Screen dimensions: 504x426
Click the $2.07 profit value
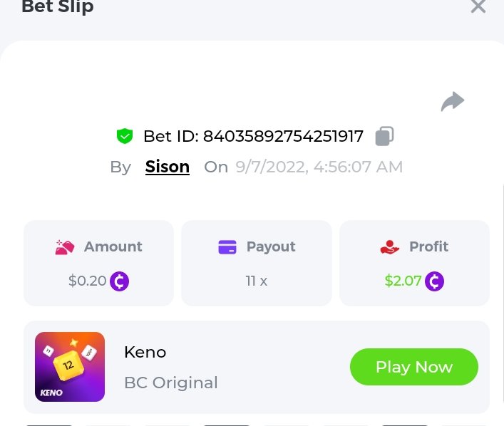403,281
